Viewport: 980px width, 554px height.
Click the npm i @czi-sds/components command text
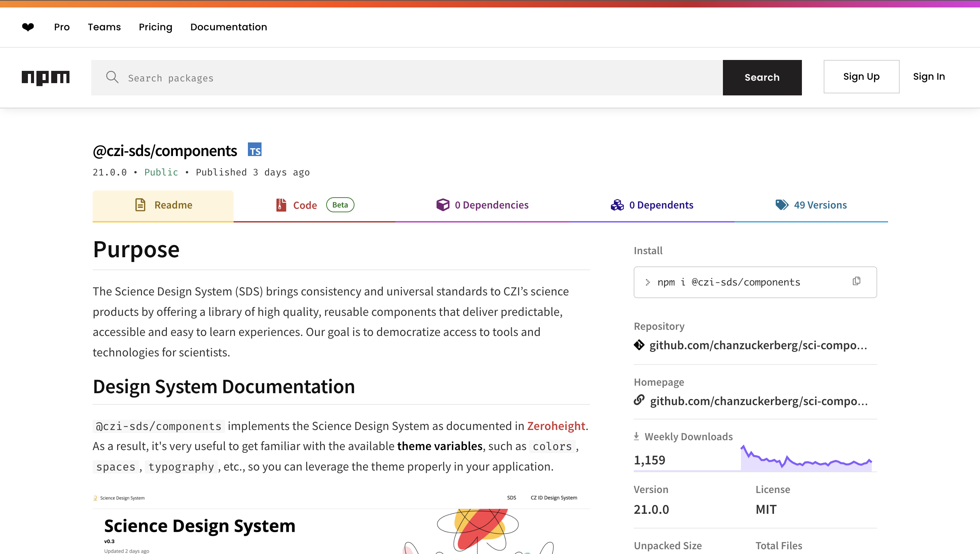click(x=729, y=282)
